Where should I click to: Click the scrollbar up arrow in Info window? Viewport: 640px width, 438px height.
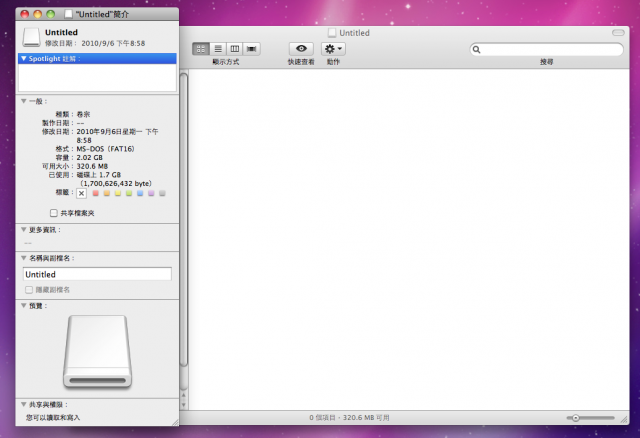[x=184, y=395]
